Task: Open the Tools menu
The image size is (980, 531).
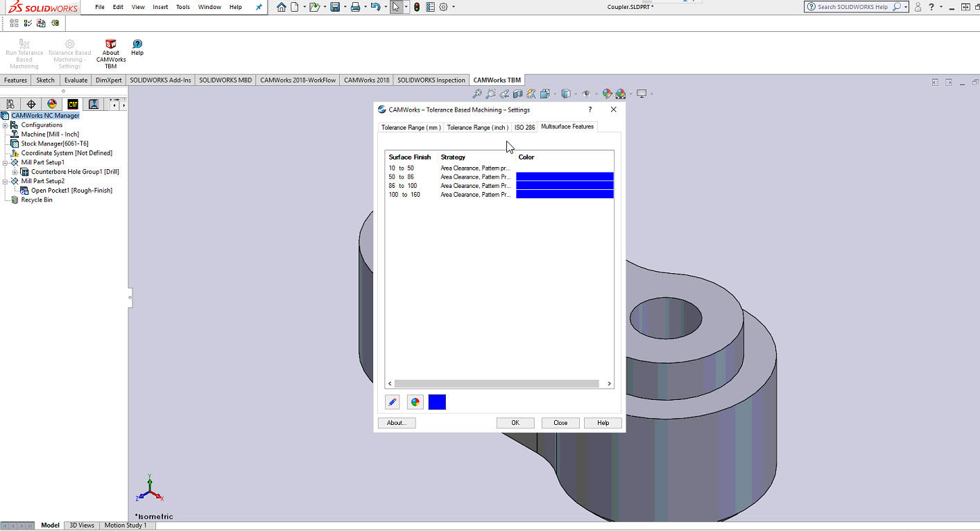Action: coord(183,7)
